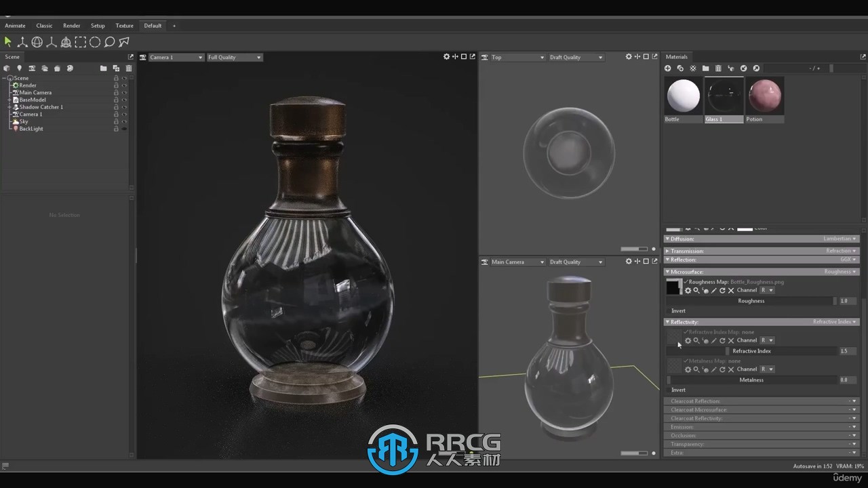Open Metalness Map settings gear icon

click(688, 369)
